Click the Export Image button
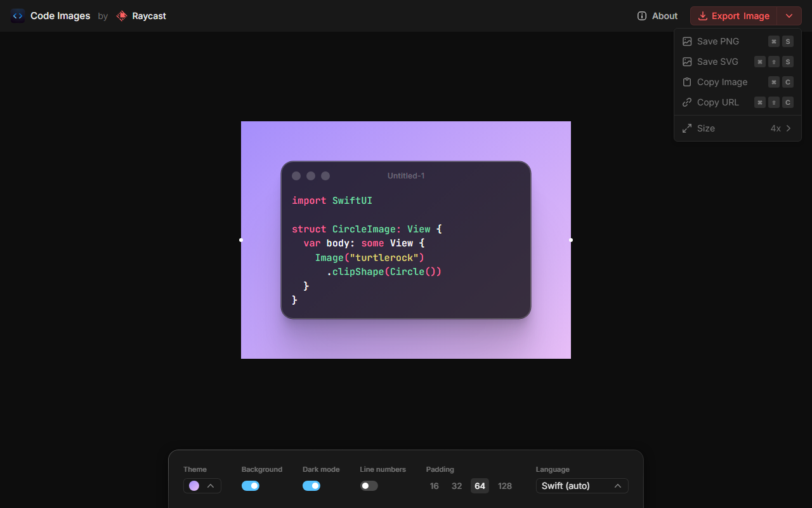 click(733, 16)
